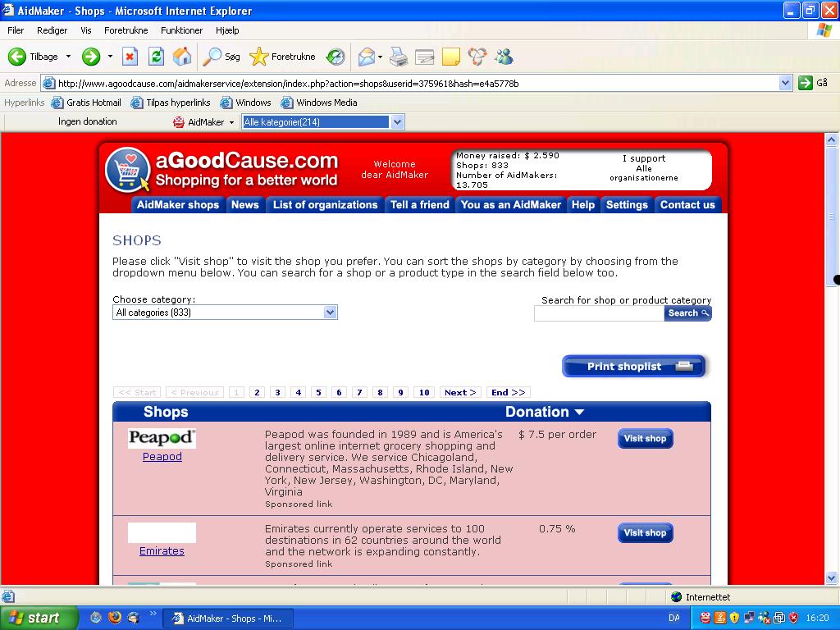Click the page icon in the address bar
840x630 pixels.
click(48, 83)
